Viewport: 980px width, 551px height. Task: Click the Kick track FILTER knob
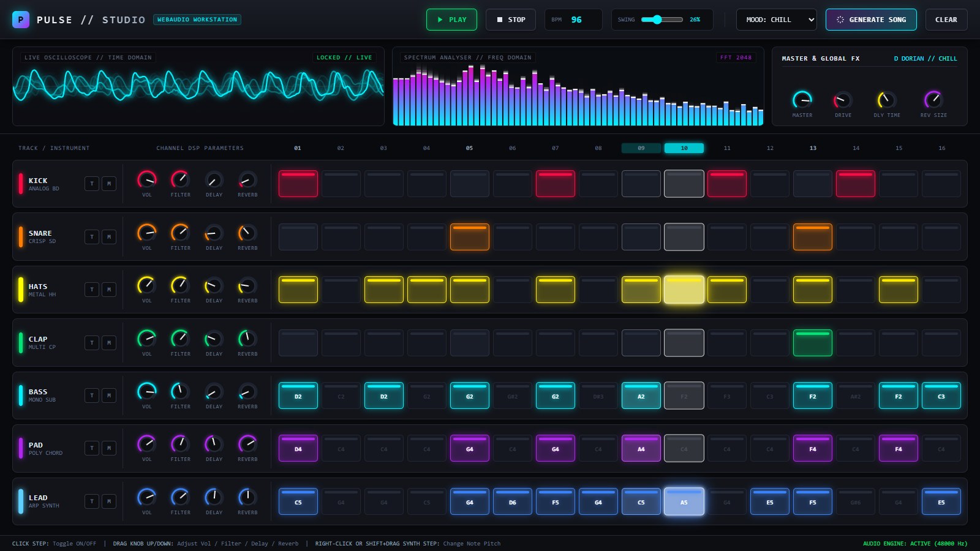(x=180, y=180)
